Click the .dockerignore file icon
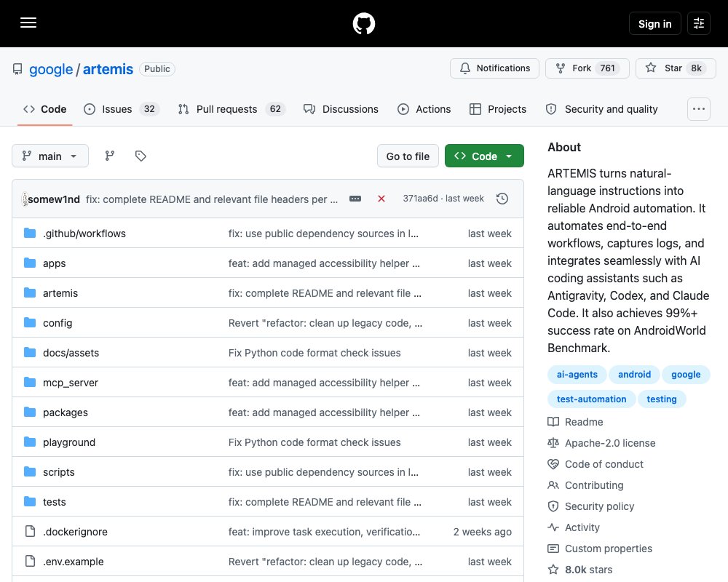The image size is (728, 582). point(30,531)
